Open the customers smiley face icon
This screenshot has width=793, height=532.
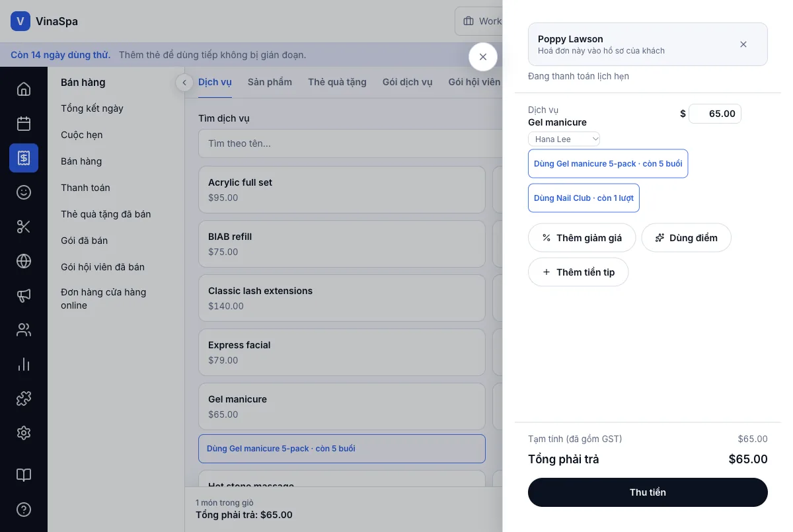point(24,192)
